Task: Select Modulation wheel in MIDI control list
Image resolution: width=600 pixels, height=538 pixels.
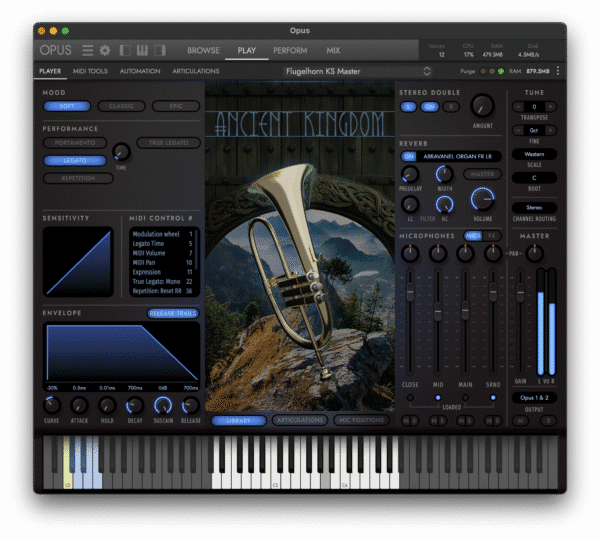Action: pyautogui.click(x=163, y=234)
